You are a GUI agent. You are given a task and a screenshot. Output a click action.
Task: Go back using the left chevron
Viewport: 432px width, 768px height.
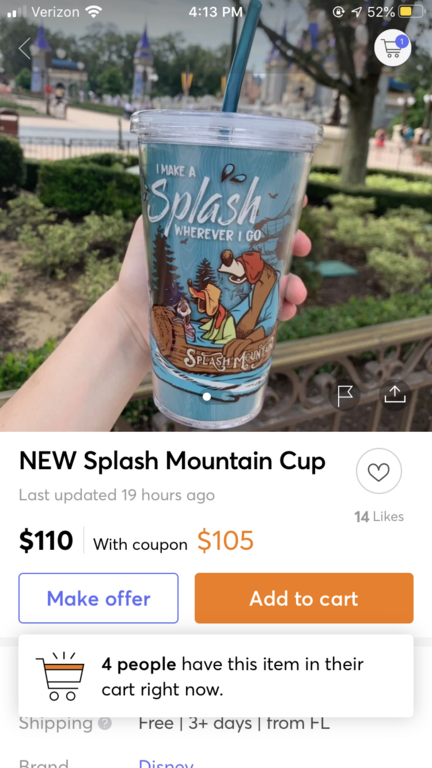(x=24, y=48)
